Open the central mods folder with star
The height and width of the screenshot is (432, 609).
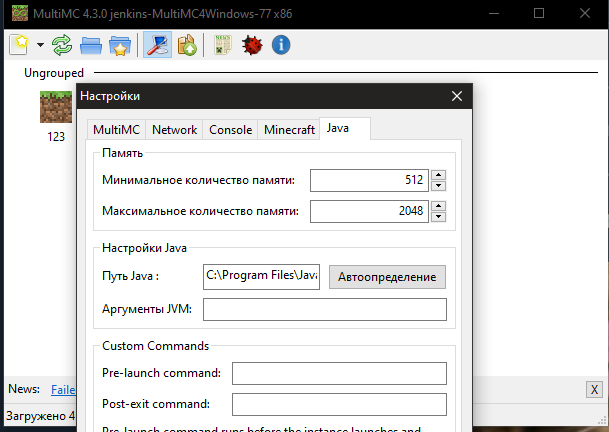point(120,45)
